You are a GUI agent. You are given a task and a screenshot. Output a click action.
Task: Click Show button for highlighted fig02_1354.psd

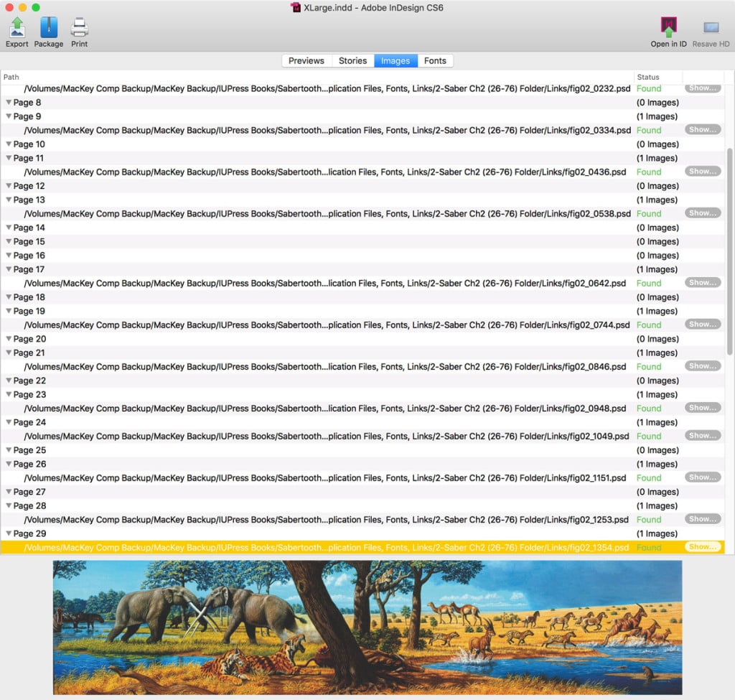tap(702, 546)
